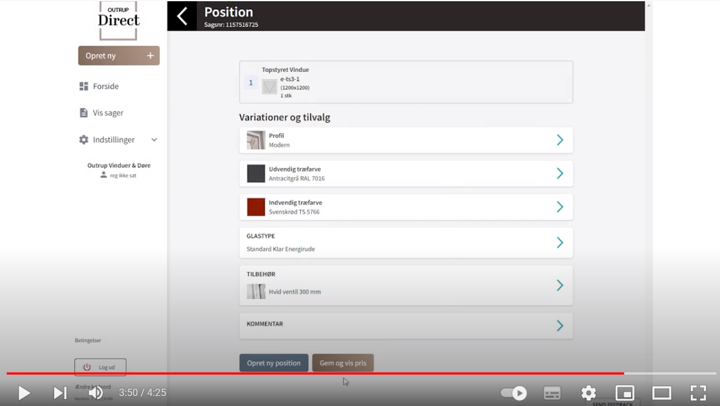Go to Forside in sidebar
720x406 pixels.
(x=105, y=87)
